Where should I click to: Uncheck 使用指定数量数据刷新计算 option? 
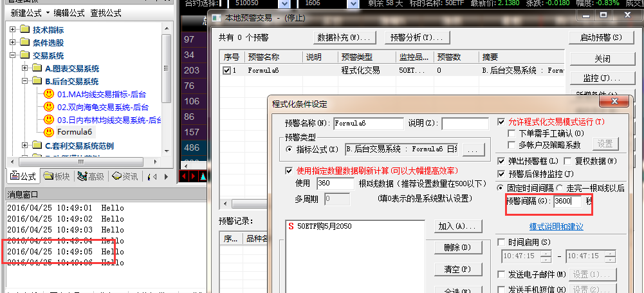pyautogui.click(x=289, y=171)
